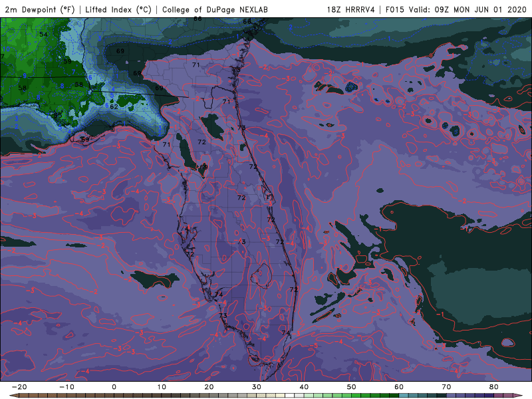Click the -20 label on the color scale
Viewport: 532px width, 399px height.
19,387
